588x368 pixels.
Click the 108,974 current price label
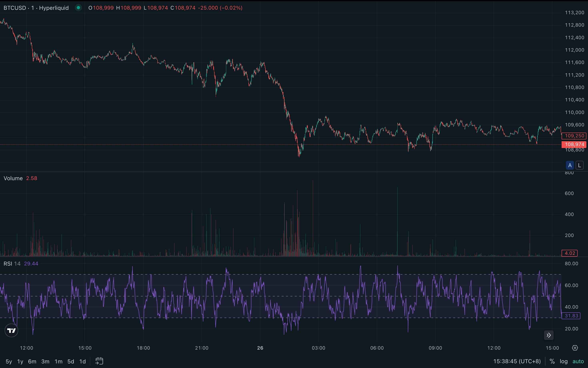point(574,144)
